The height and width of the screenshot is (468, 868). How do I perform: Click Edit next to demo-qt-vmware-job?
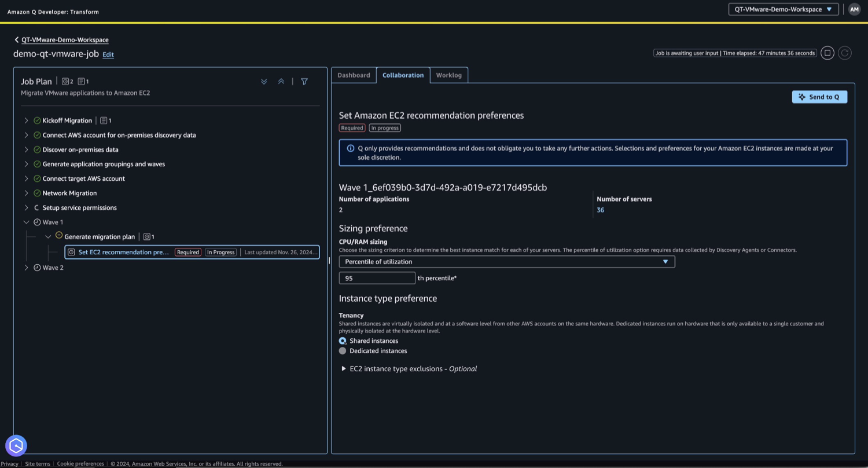[x=108, y=54]
